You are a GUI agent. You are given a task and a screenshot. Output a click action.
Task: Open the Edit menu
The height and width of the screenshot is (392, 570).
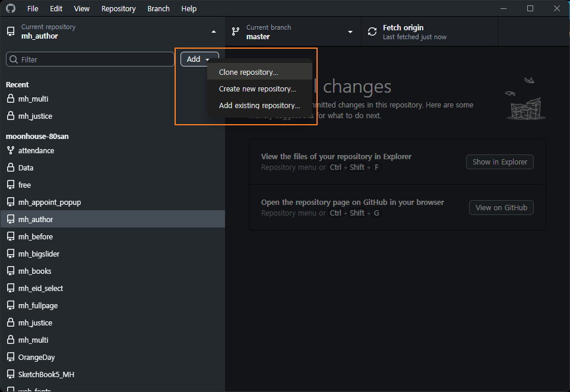pos(56,8)
